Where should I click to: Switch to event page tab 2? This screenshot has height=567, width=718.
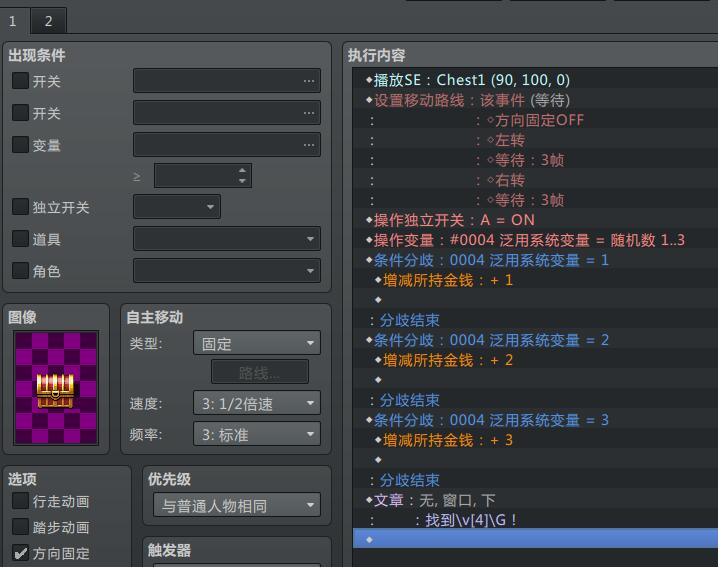(49, 21)
